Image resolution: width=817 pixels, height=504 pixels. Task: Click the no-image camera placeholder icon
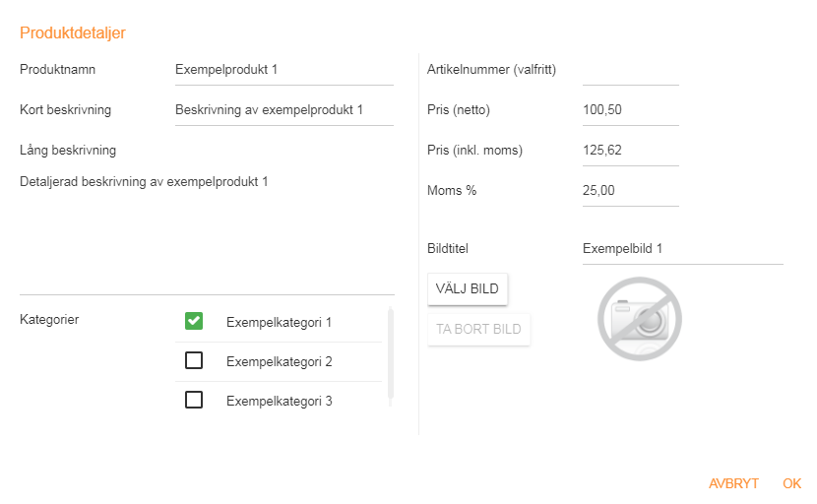[640, 318]
